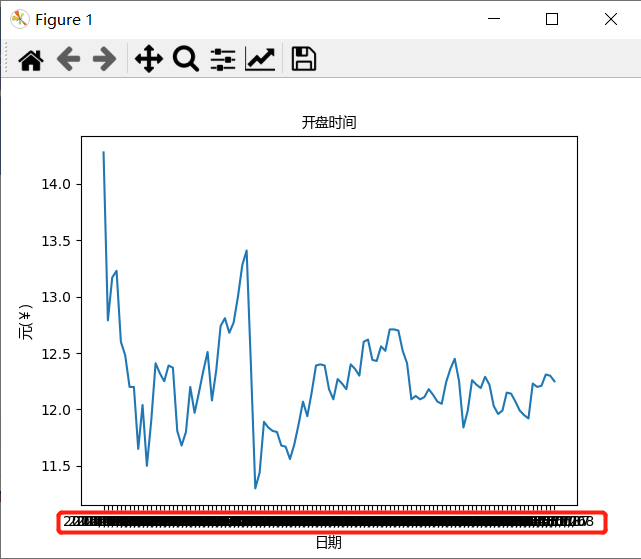The width and height of the screenshot is (641, 559).
Task: Click the x-axis label 日期
Action: pos(329,542)
